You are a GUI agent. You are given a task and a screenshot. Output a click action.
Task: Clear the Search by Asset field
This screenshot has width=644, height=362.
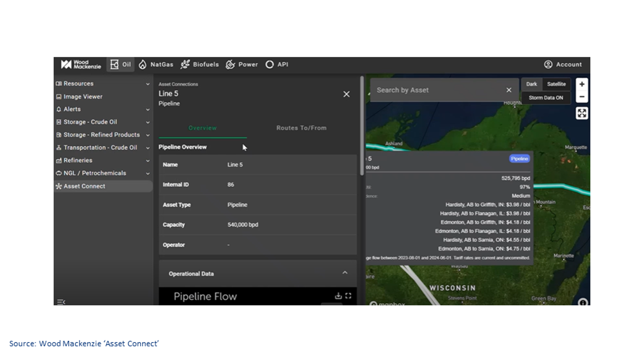(509, 90)
